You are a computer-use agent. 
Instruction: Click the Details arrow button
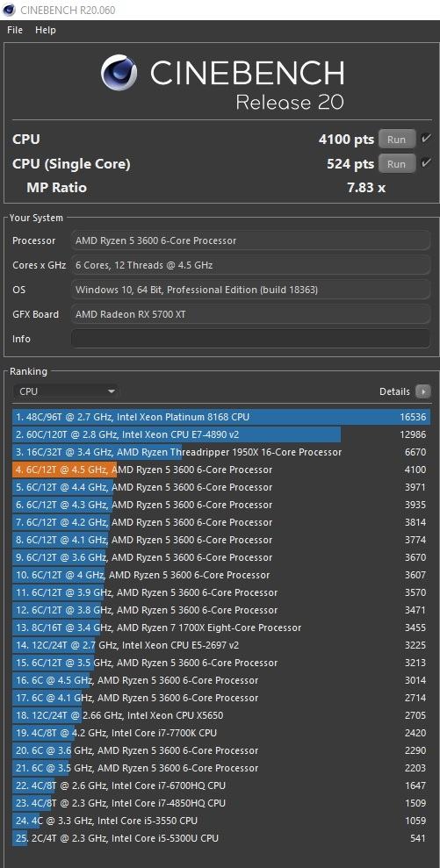point(423,391)
